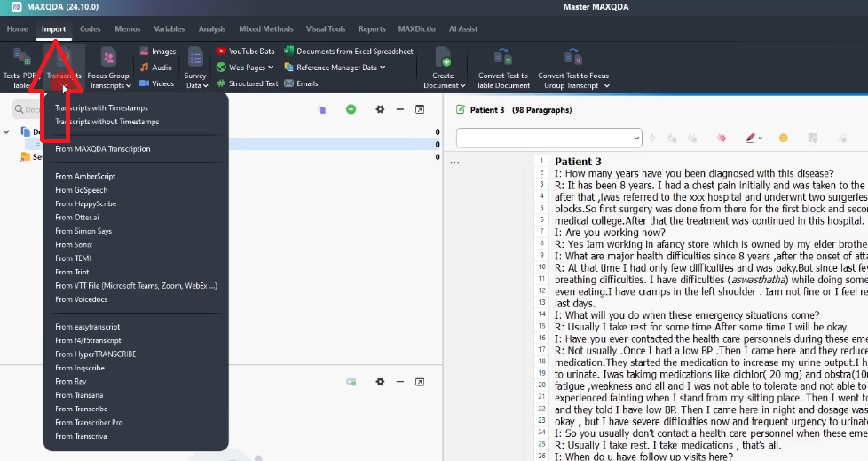This screenshot has height=461, width=868.
Task: Click the Structured Text import icon
Action: (x=221, y=83)
